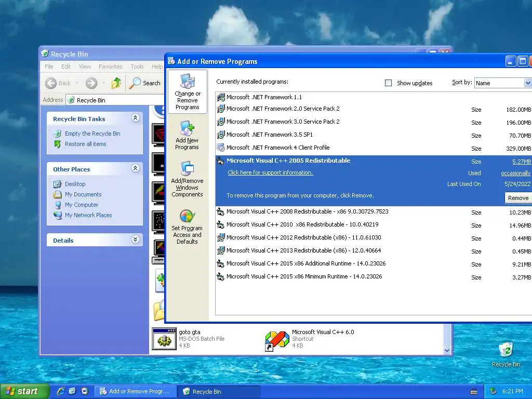
Task: Select Microsoft .NET Framework 3.5 SP1 row text
Action: (270, 135)
